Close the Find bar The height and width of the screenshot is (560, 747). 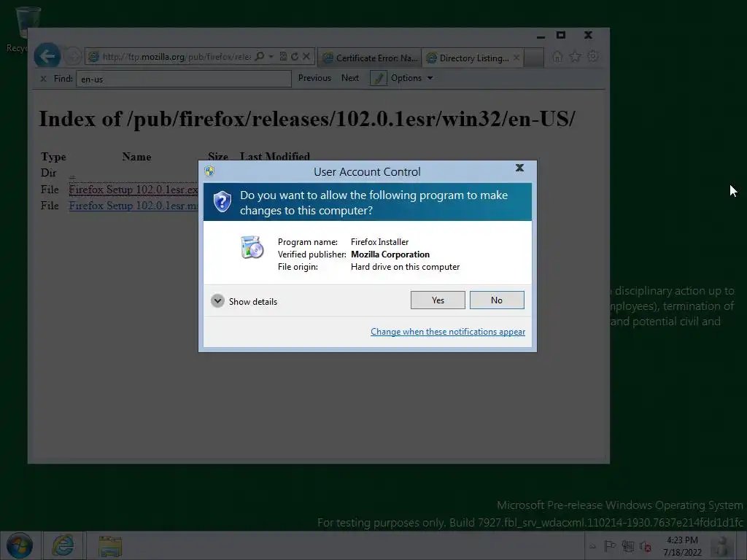43,79
